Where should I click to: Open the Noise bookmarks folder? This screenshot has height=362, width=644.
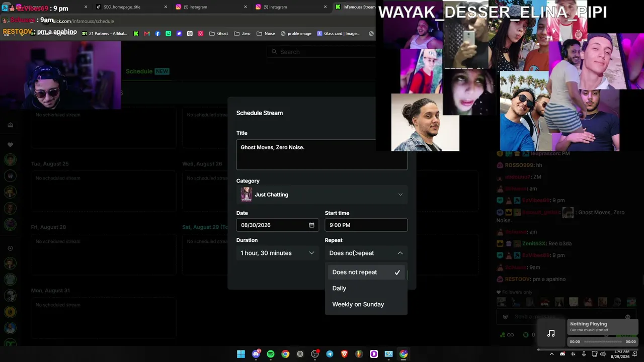[x=266, y=34]
